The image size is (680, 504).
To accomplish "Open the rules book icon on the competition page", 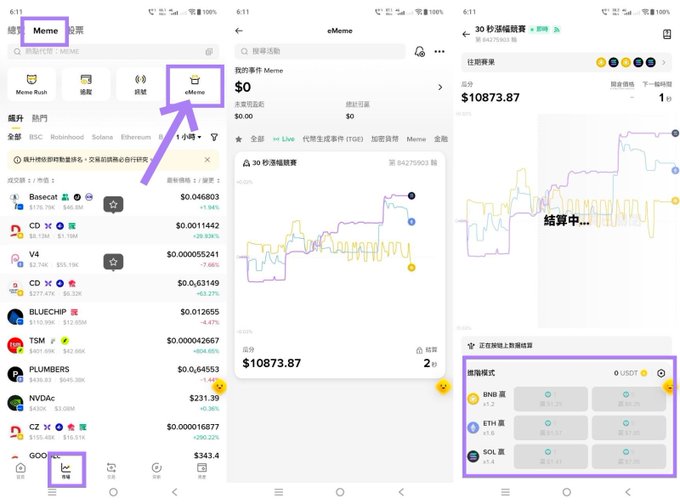I will pyautogui.click(x=667, y=34).
